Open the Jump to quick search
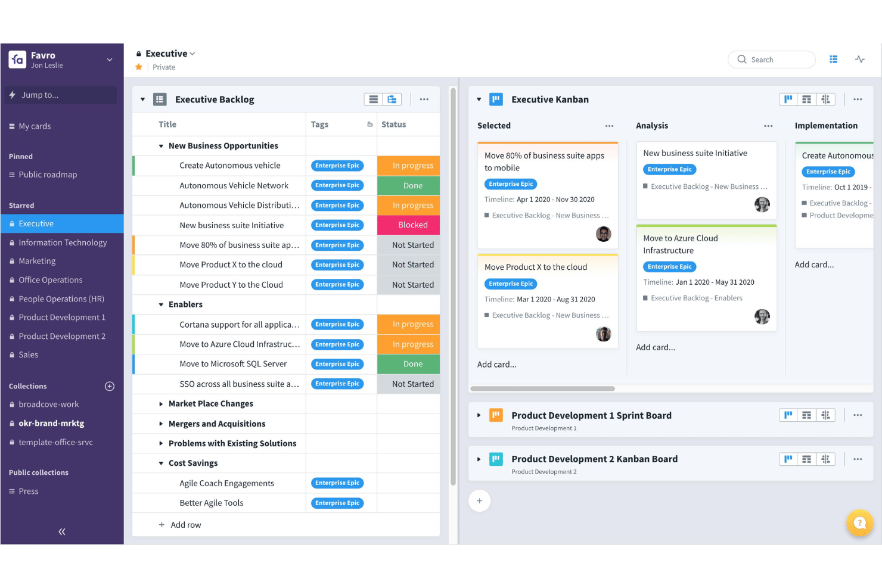 click(61, 95)
